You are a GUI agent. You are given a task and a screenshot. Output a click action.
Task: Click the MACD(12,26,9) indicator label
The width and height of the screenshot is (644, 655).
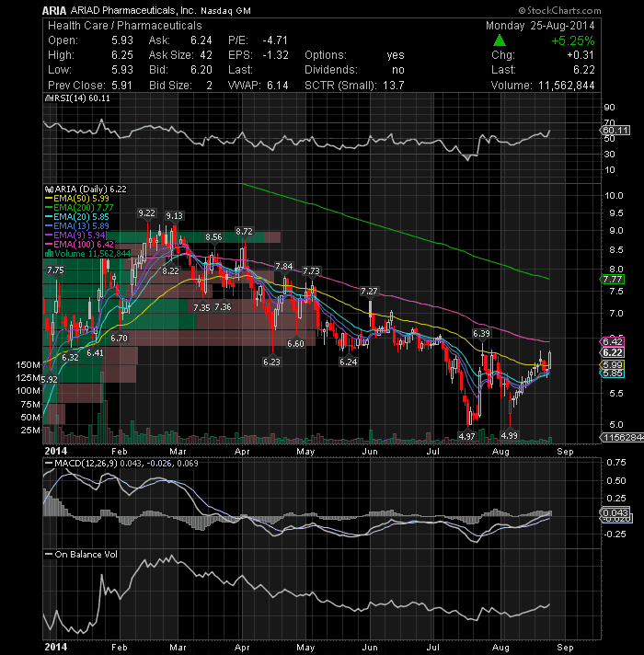pos(85,463)
